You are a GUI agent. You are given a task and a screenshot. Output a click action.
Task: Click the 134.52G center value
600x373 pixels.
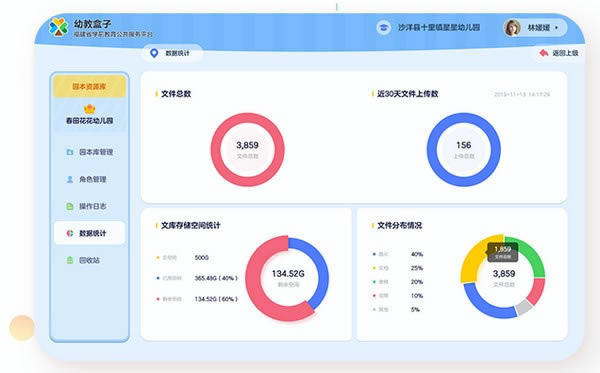288,274
